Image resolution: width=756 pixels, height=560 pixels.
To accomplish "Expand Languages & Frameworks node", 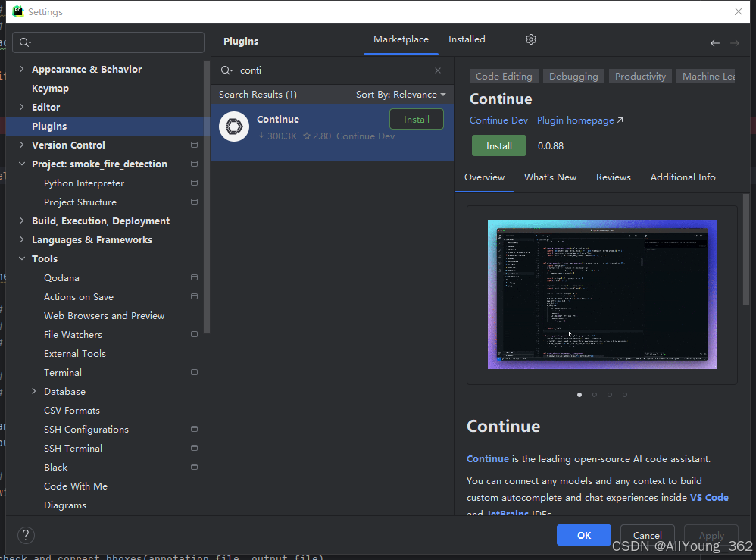I will pyautogui.click(x=22, y=239).
